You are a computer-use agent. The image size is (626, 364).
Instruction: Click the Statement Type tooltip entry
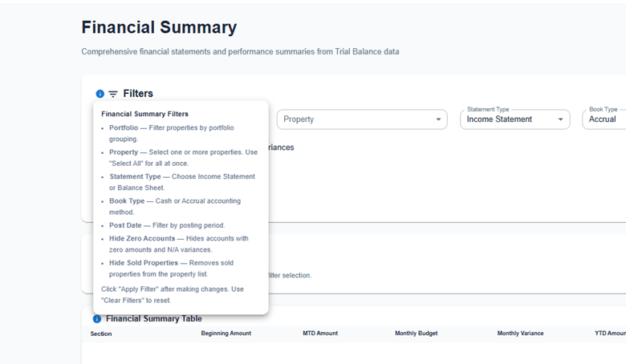(136, 176)
